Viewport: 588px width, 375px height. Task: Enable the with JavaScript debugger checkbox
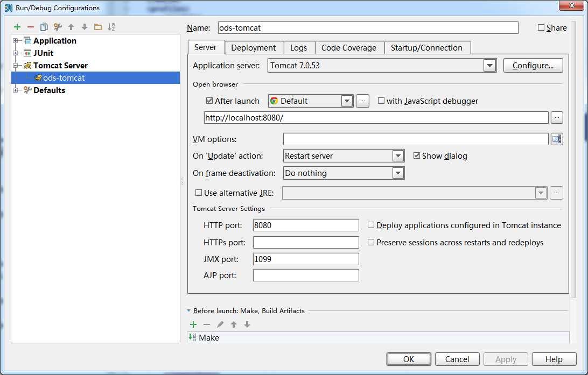(381, 101)
